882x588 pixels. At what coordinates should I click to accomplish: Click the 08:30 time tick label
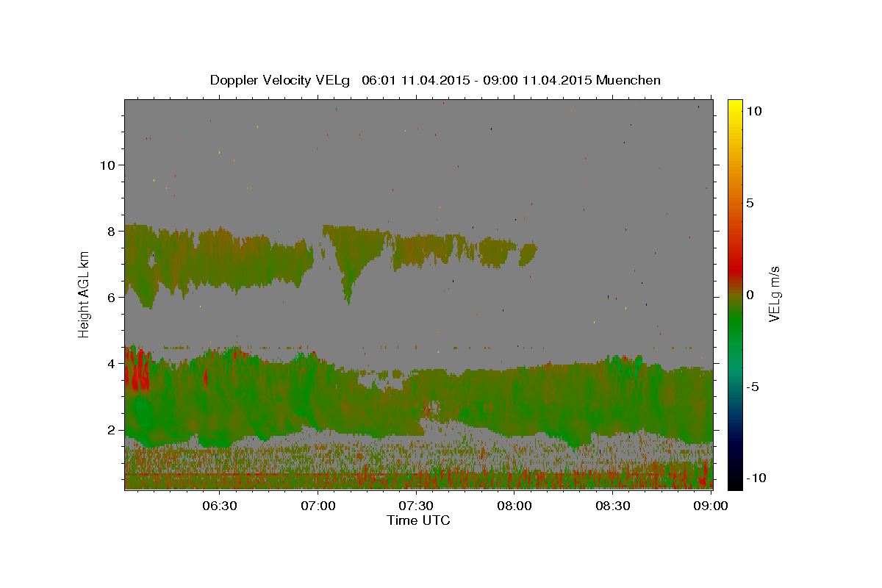(613, 506)
